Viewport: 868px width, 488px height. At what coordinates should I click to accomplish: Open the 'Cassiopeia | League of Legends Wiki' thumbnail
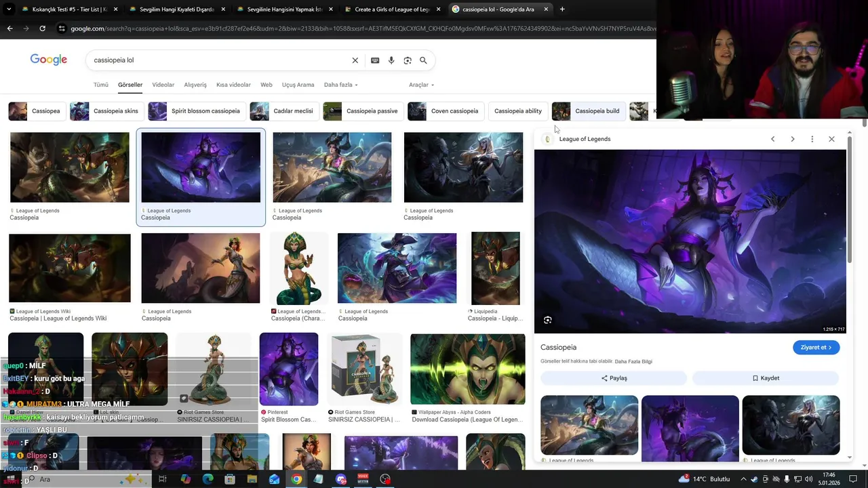click(x=70, y=268)
